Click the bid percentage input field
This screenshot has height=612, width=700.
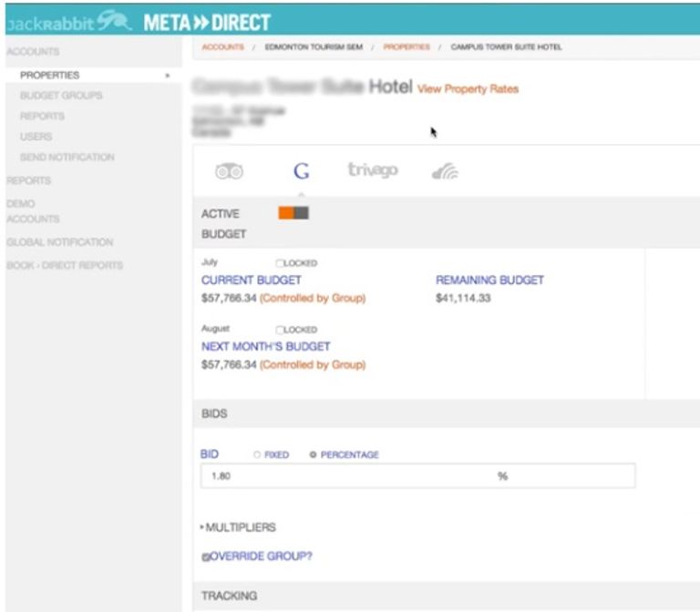[417, 476]
